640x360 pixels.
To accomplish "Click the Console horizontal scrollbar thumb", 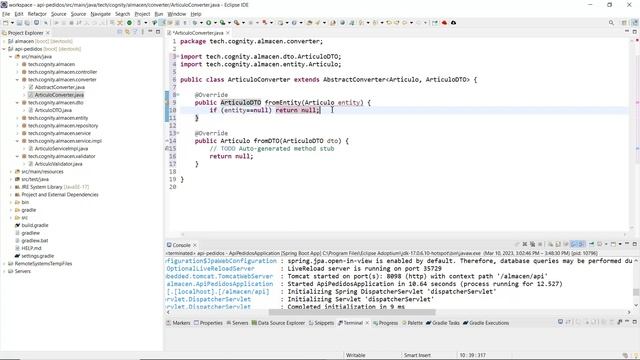I will [352, 313].
